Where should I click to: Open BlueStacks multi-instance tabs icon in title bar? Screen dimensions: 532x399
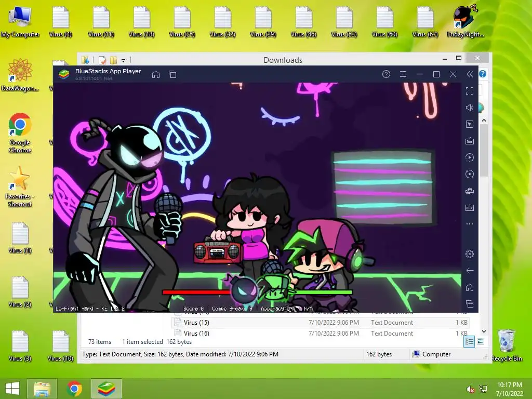pyautogui.click(x=172, y=74)
